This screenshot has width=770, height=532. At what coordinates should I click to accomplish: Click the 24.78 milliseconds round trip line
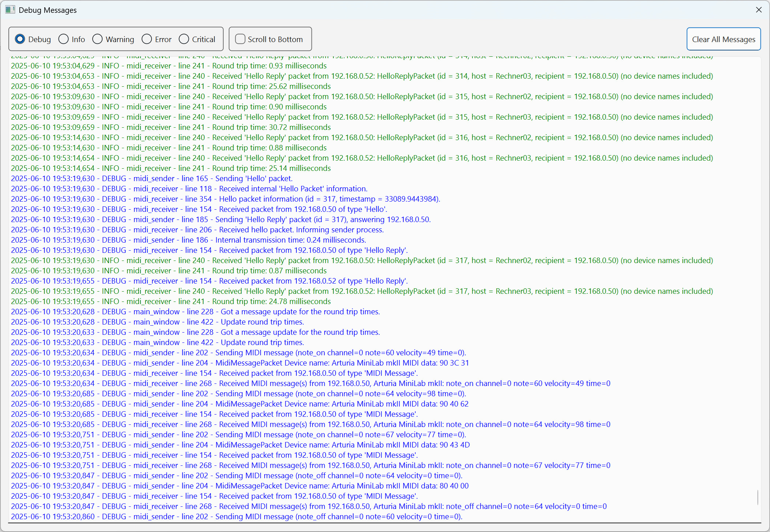[x=171, y=301]
